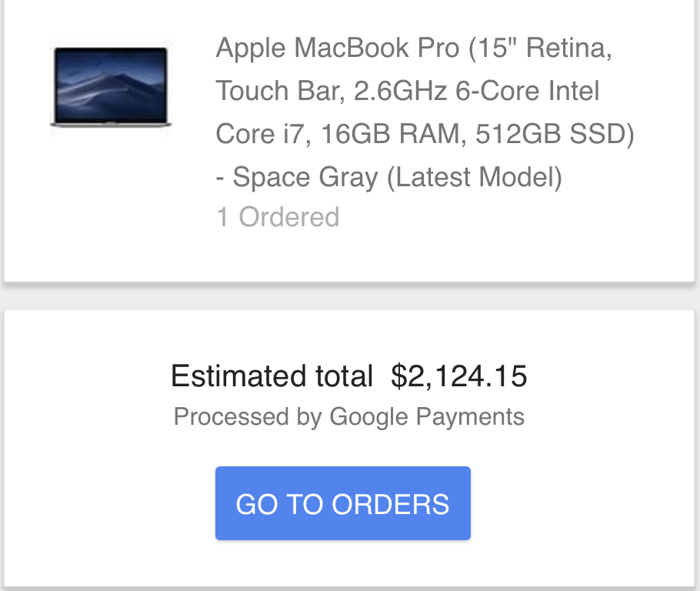The image size is (700, 591).
Task: Click the 1 Ordered quantity text
Action: pos(278,217)
